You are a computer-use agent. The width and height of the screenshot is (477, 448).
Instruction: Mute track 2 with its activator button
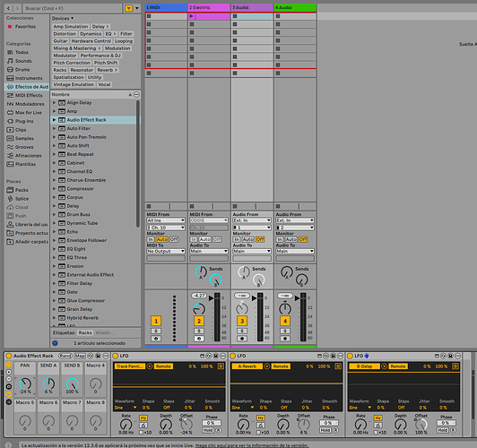click(199, 321)
